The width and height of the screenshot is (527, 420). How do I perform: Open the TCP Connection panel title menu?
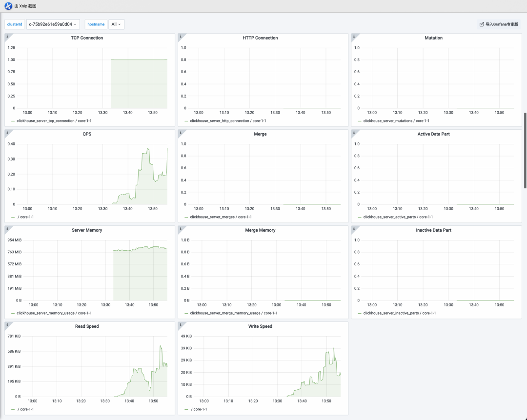click(87, 38)
